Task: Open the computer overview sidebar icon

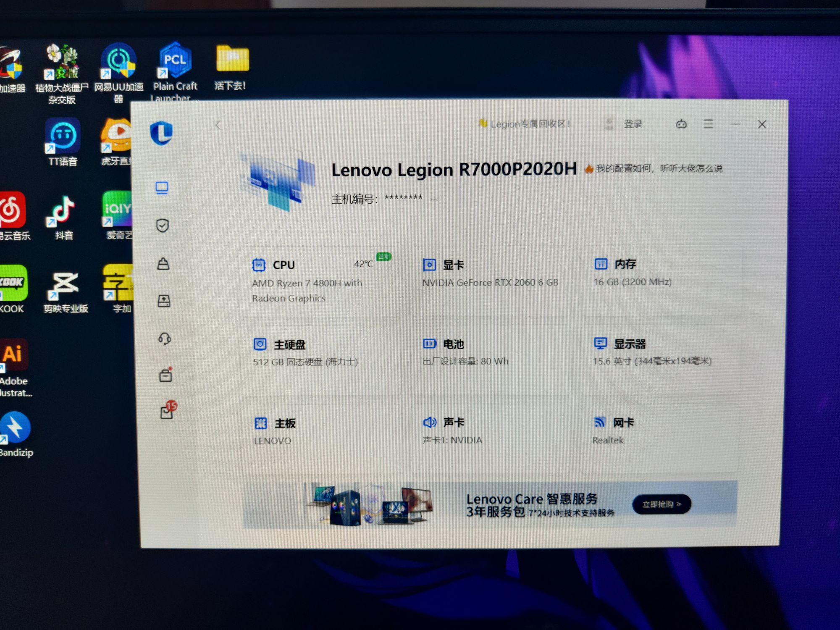Action: pyautogui.click(x=162, y=188)
